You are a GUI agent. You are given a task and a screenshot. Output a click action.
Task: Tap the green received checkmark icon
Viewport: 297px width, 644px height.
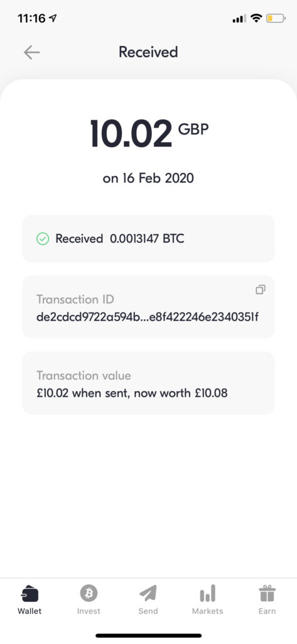click(43, 238)
